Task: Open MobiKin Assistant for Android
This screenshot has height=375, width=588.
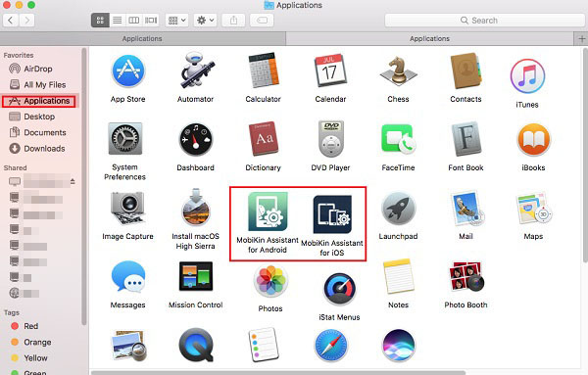Action: click(x=268, y=211)
